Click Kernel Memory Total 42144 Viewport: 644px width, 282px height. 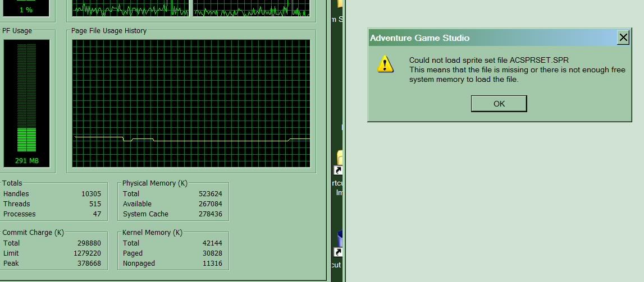(212, 243)
